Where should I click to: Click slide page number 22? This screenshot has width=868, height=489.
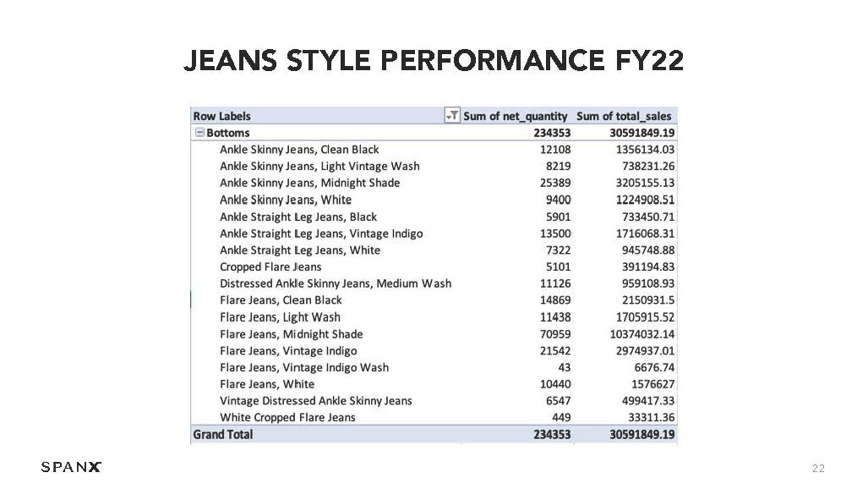click(818, 469)
